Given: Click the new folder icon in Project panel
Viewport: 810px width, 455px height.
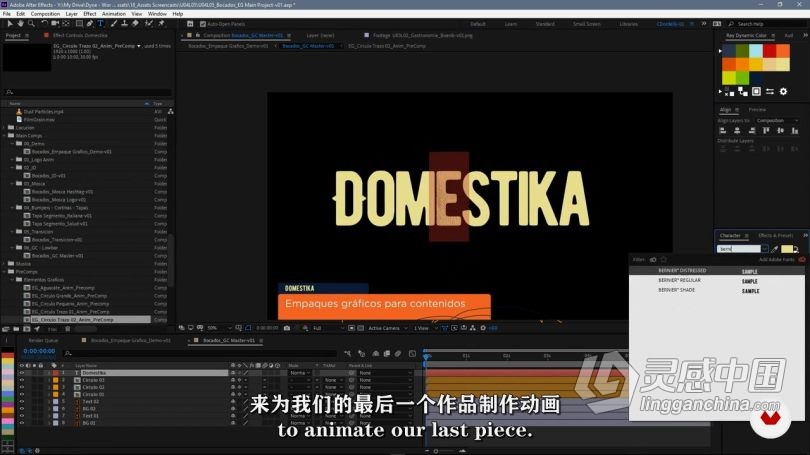Looking at the screenshot, I should pyautogui.click(x=16, y=329).
